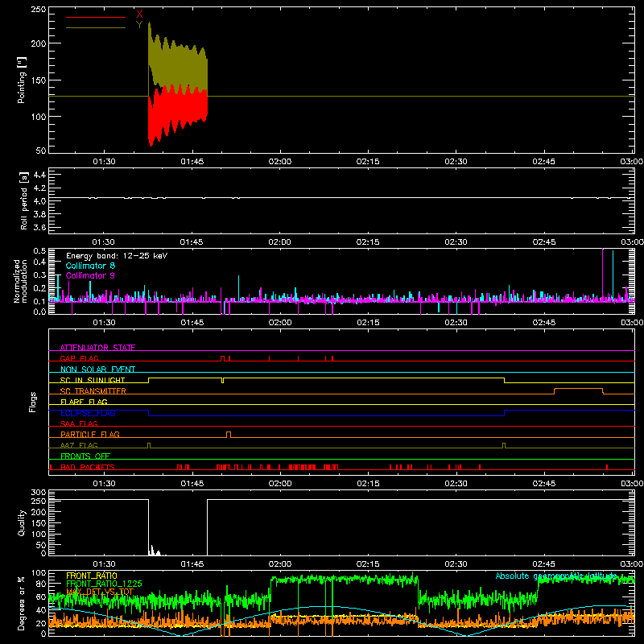Click the 02:15 label under Roll period plot
Screen dimensions: 644x644
pyautogui.click(x=368, y=242)
